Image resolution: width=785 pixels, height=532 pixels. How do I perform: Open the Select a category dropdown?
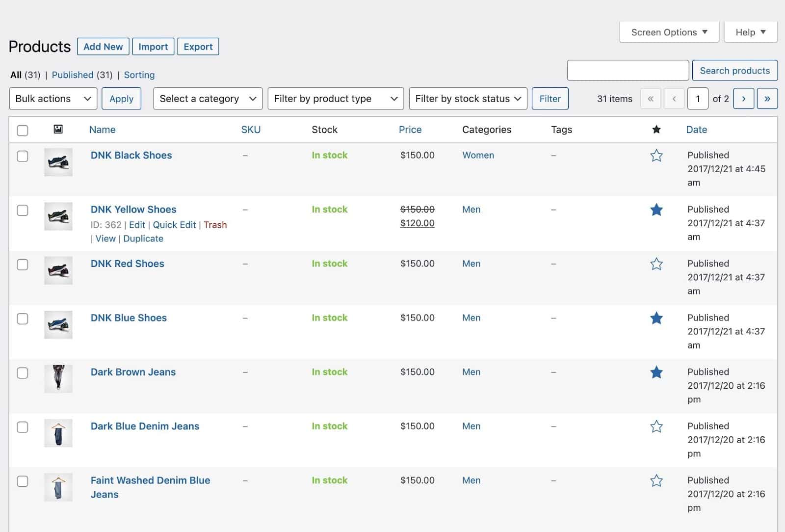(208, 99)
